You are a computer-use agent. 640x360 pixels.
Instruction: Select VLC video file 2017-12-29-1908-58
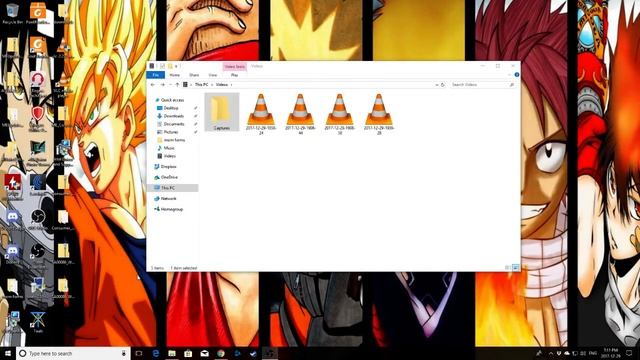tap(339, 114)
